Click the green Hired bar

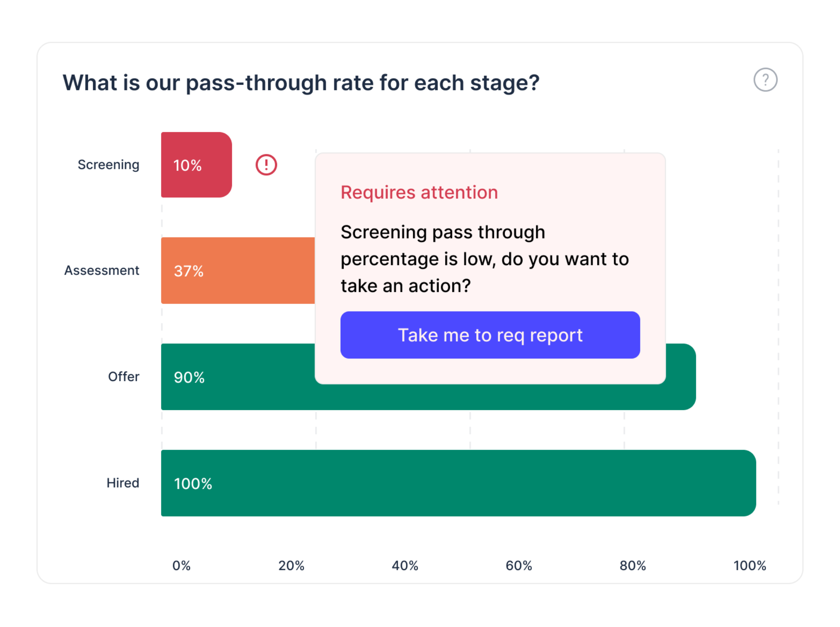click(x=458, y=483)
